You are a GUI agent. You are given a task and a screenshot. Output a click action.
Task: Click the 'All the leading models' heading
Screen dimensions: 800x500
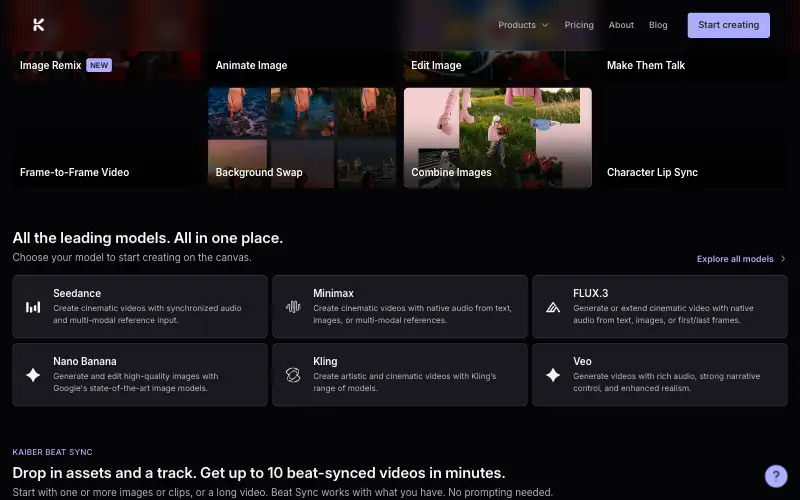point(147,238)
